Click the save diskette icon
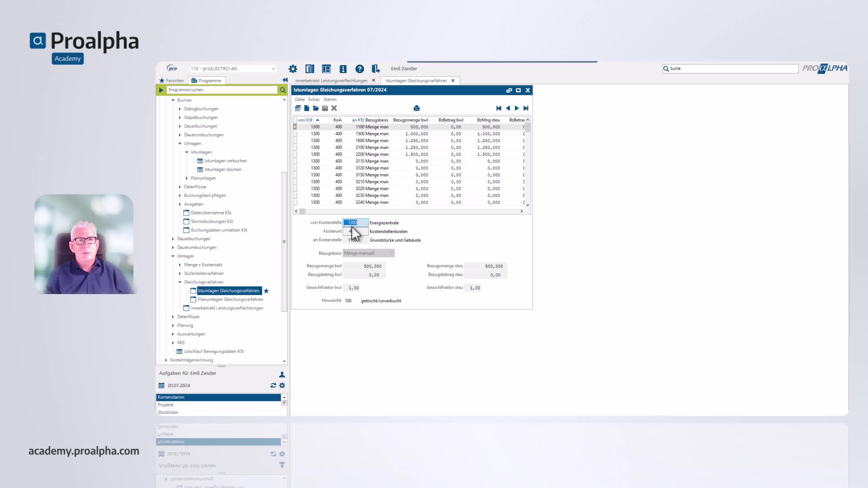868x488 pixels. point(325,108)
